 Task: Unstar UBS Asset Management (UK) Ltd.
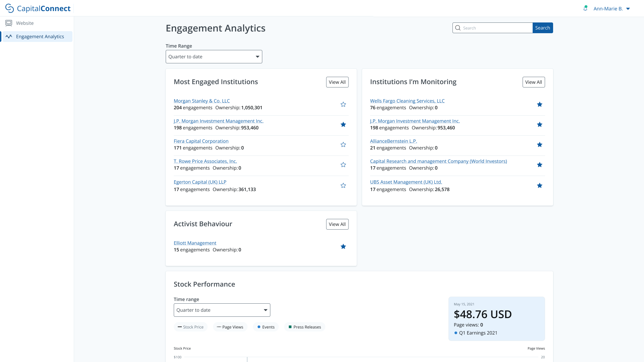coord(540,185)
